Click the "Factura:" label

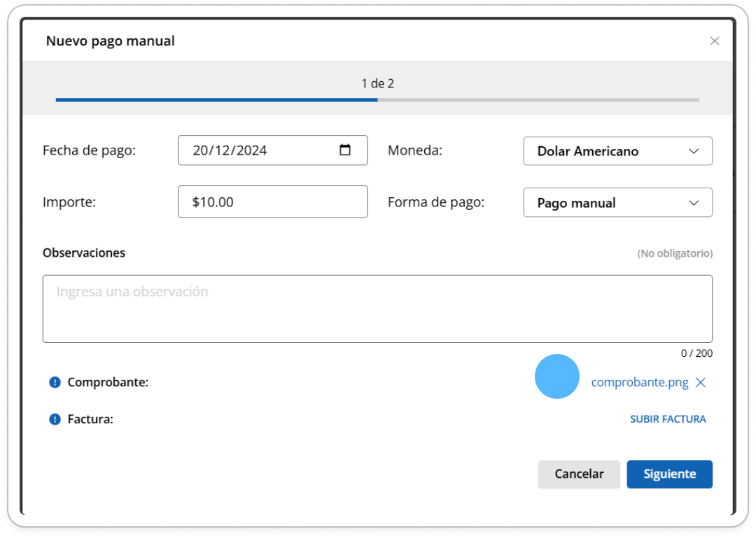click(x=90, y=419)
